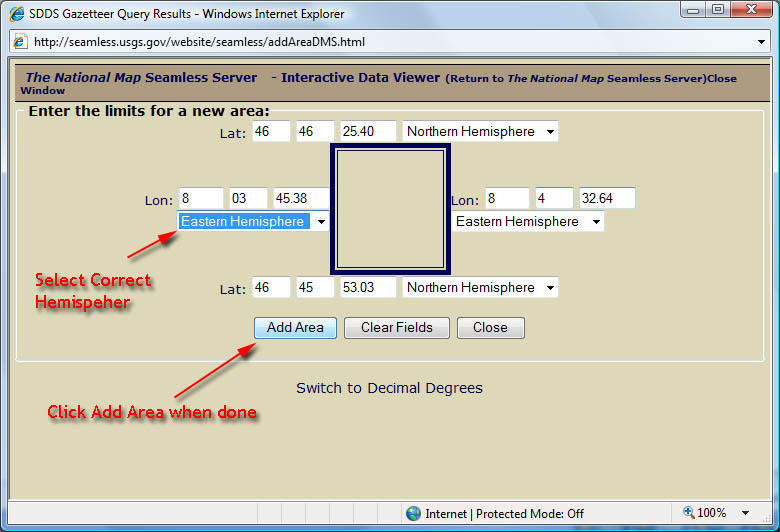
Task: Click the 100% zoom level text
Action: [x=711, y=513]
